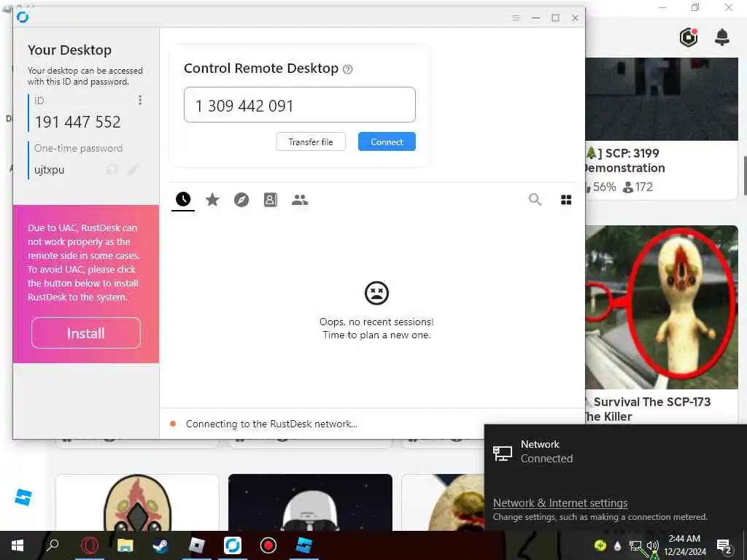Open the Address book tab

(271, 200)
